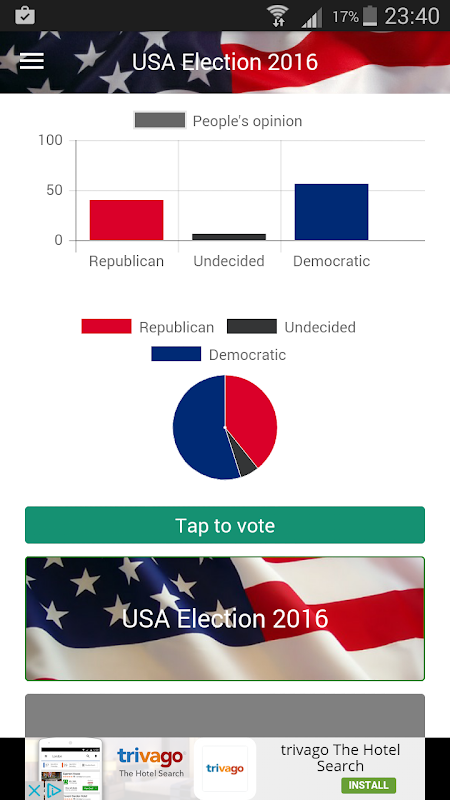Open the USA Election 2016 flag banner
The width and height of the screenshot is (450, 800).
[225, 618]
